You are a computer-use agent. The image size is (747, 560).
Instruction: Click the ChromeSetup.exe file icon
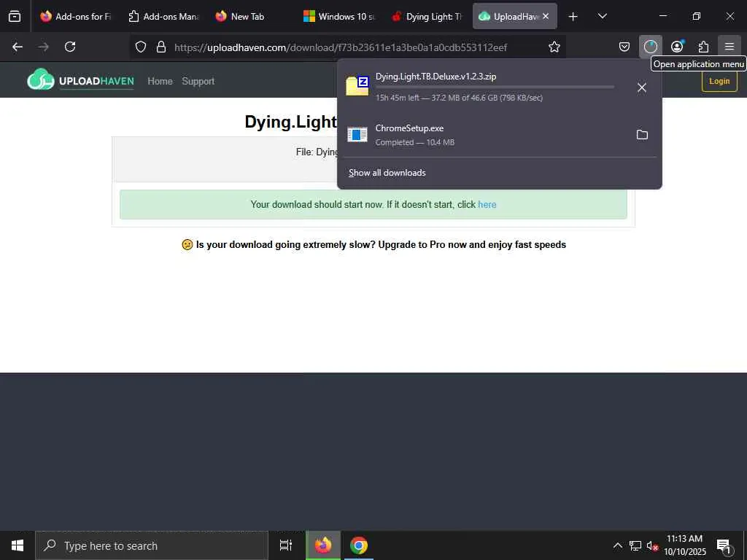tap(357, 135)
